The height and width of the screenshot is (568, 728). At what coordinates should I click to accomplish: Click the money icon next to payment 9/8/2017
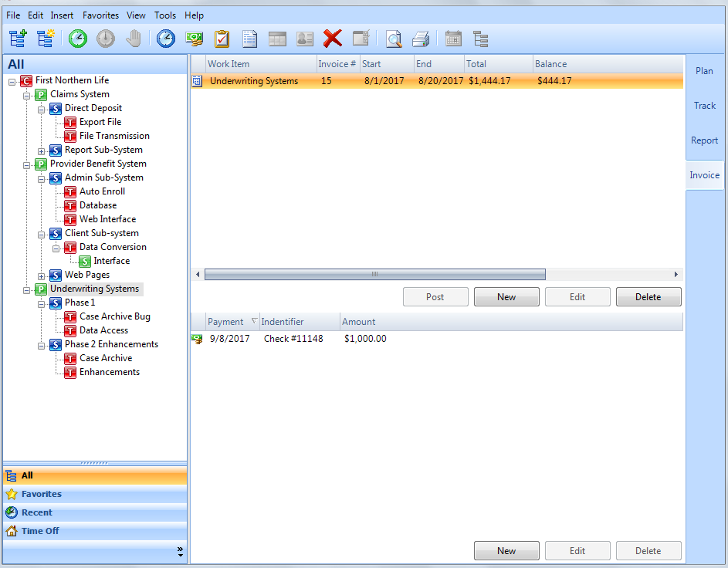(x=197, y=340)
